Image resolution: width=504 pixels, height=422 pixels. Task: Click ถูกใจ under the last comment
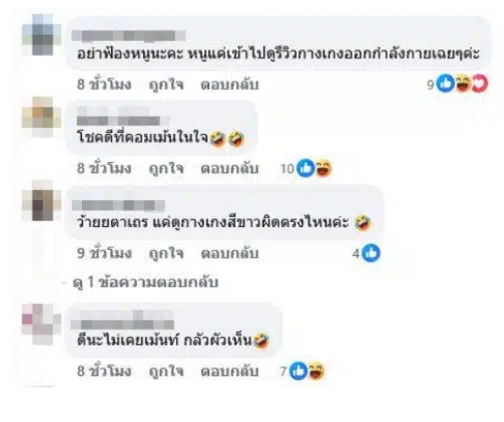click(x=166, y=371)
